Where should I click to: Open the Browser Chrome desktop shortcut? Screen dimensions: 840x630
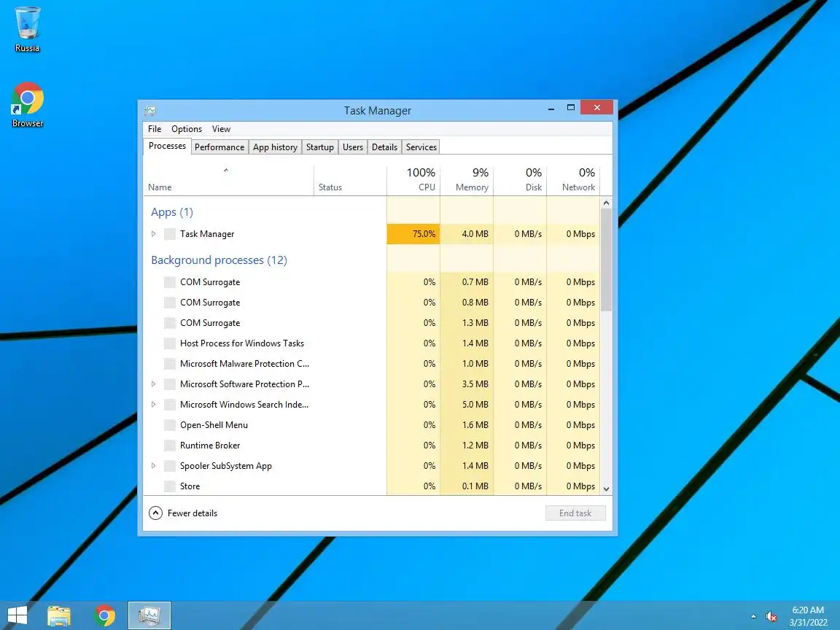(x=27, y=105)
